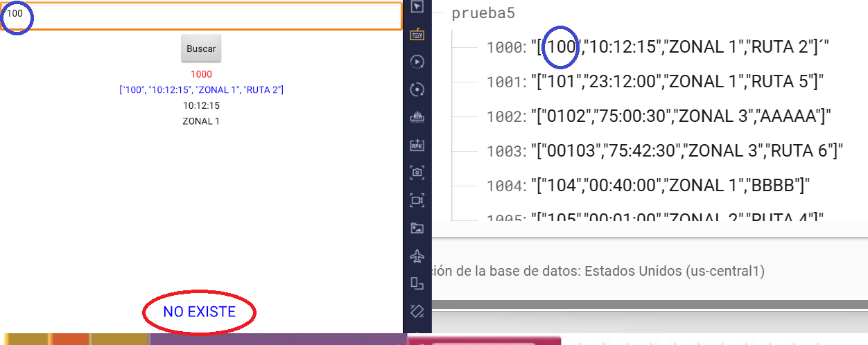The width and height of the screenshot is (868, 345).
Task: Select the 1004 entry with BBBB
Action: (648, 186)
